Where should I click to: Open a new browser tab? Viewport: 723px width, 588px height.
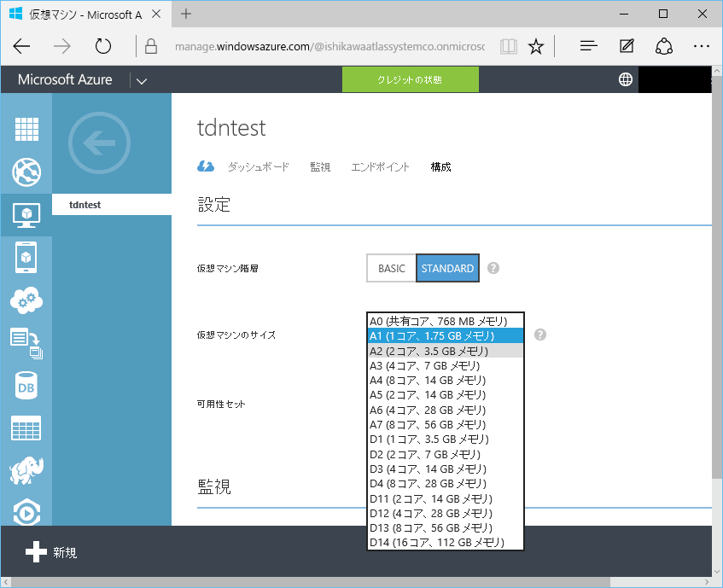coord(186,14)
